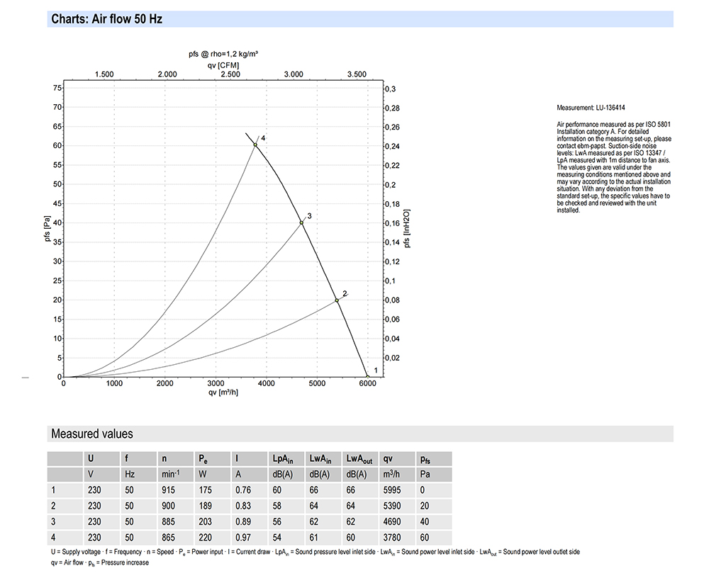Viewport: 709px width, 588px height.
Task: Click operating point 2 marker on curve
Action: pyautogui.click(x=337, y=300)
